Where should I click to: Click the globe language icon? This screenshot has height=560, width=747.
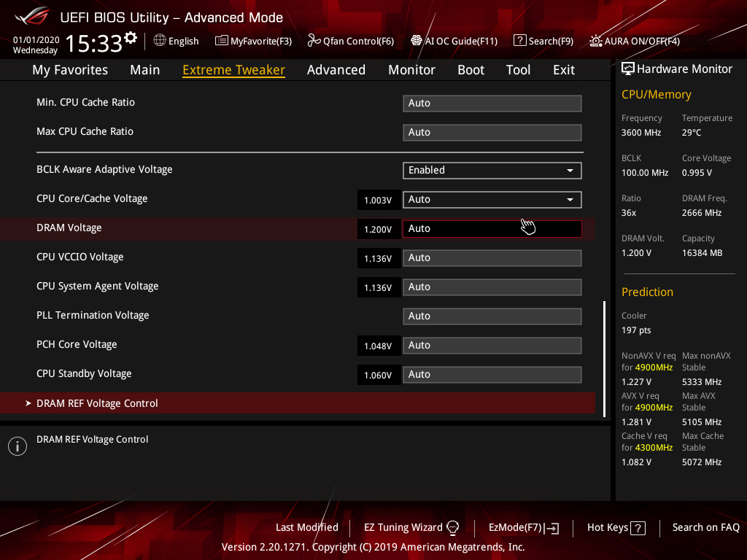click(x=160, y=41)
